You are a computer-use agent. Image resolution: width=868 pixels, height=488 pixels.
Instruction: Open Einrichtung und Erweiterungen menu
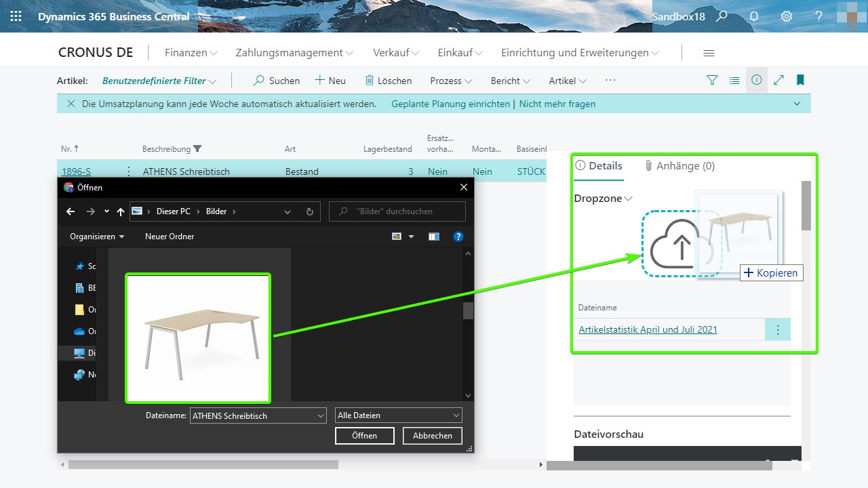coord(580,53)
